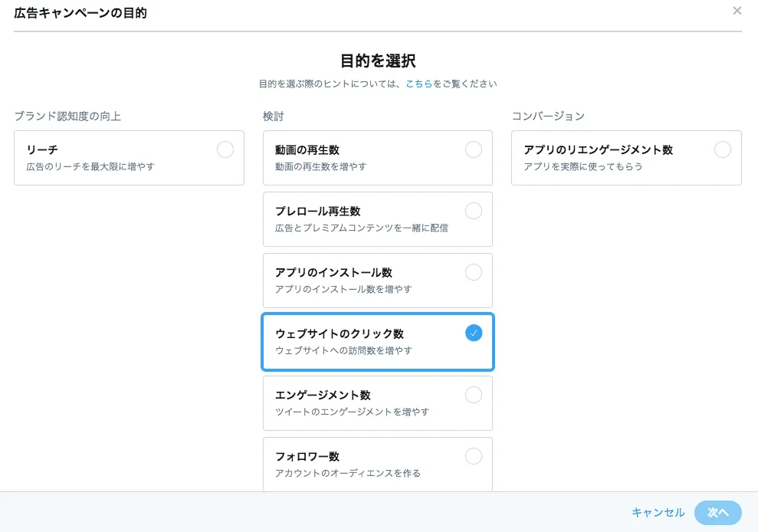Viewport: 758px width, 532px height.
Task: Click the 動画の再生数 card title
Action: click(307, 150)
